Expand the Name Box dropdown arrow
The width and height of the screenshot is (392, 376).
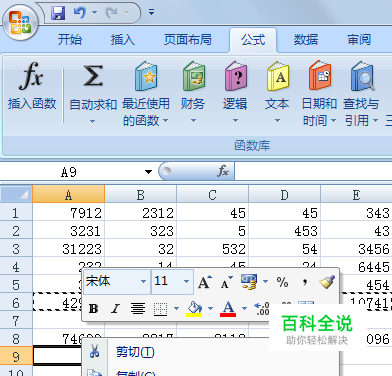point(148,172)
